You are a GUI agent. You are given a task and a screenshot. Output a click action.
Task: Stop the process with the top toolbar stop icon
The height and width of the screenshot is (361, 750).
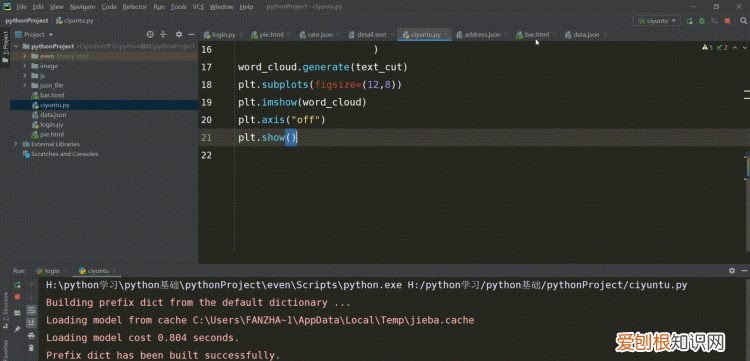tap(728, 21)
